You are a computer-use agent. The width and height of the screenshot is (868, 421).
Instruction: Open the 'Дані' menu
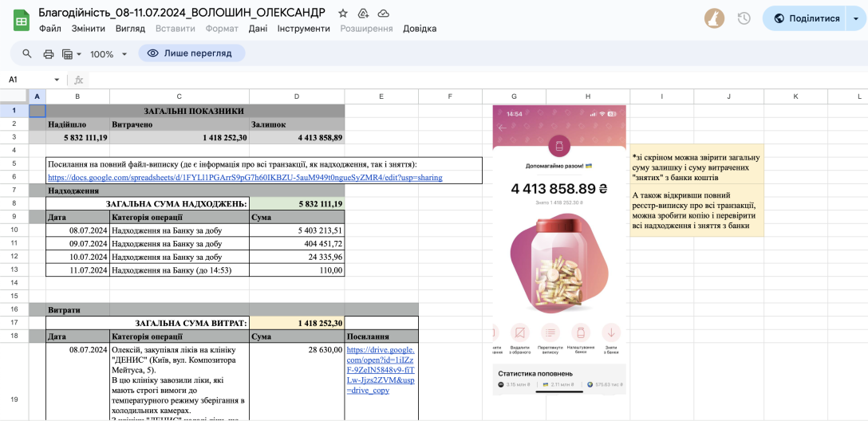pos(258,29)
